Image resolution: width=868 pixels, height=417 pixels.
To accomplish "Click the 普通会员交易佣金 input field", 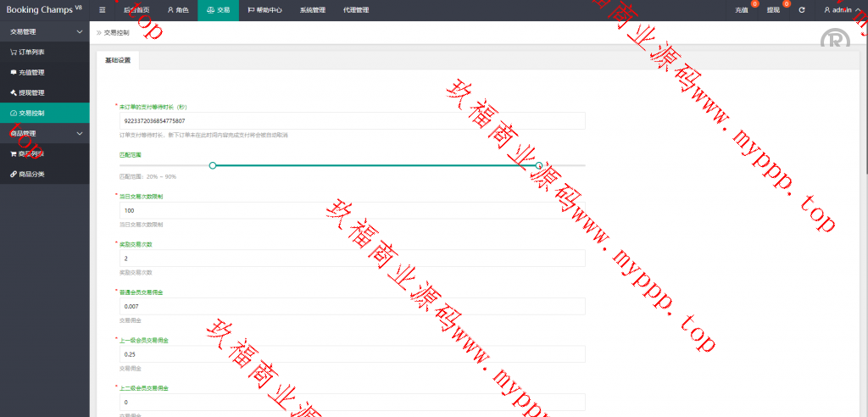I will [x=352, y=306].
